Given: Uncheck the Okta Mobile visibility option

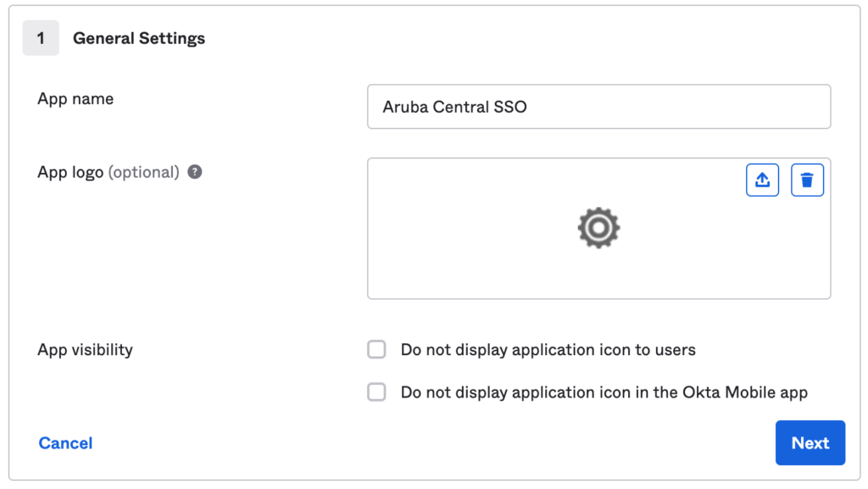Looking at the screenshot, I should (376, 392).
